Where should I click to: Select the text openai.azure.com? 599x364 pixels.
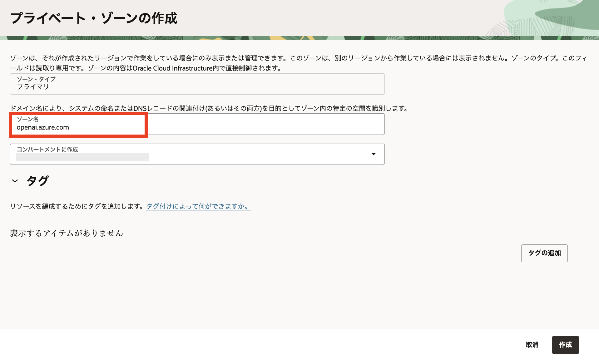[x=43, y=127]
